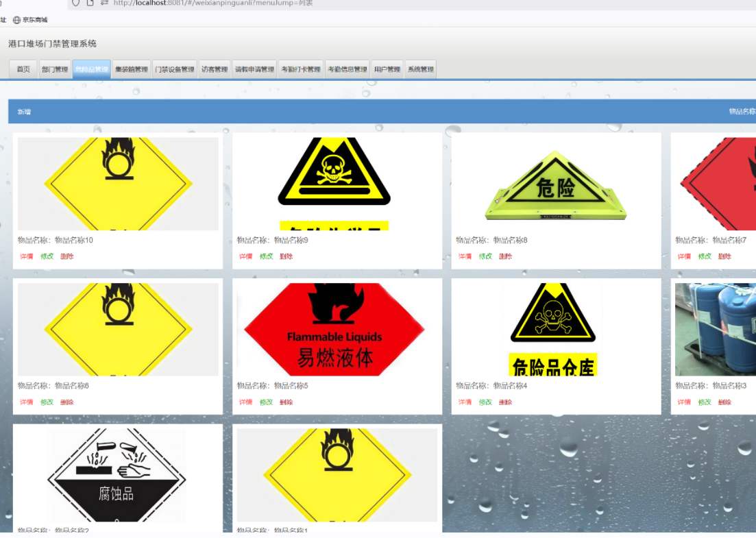The width and height of the screenshot is (756, 538).
Task: Click 删除 link for 物品名称8
Action: pos(505,256)
